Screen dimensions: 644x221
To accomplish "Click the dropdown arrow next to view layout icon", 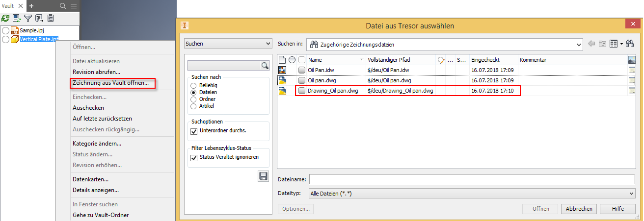I will pos(621,44).
